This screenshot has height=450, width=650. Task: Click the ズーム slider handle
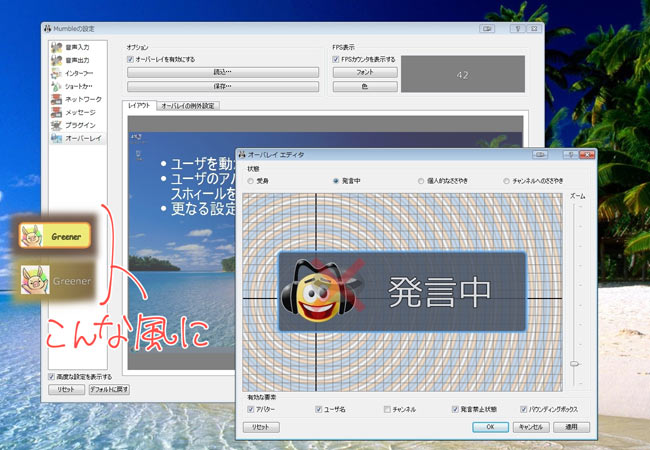tap(574, 364)
